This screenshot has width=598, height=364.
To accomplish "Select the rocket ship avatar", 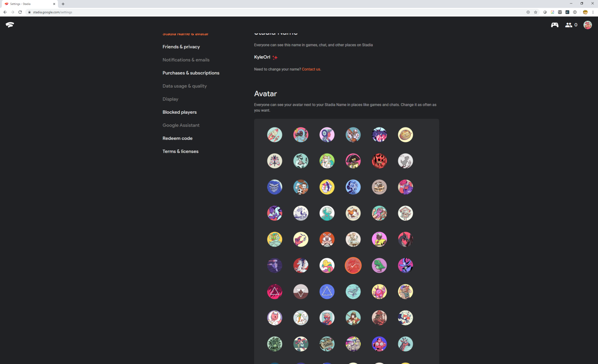I will (274, 135).
